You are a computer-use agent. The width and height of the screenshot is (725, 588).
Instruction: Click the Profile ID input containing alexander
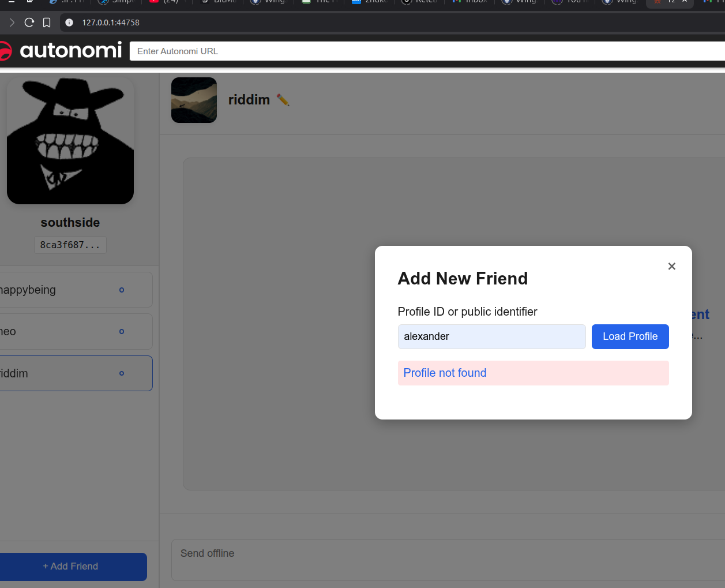pos(491,336)
